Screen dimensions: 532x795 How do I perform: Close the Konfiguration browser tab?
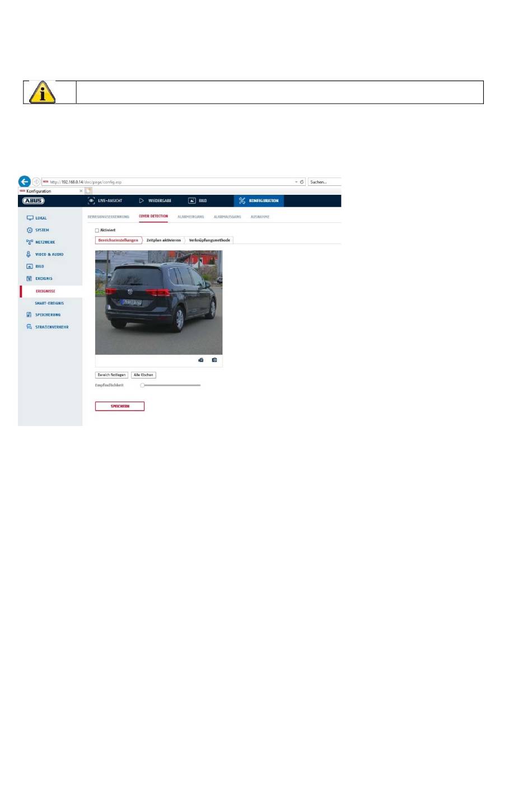click(x=81, y=191)
